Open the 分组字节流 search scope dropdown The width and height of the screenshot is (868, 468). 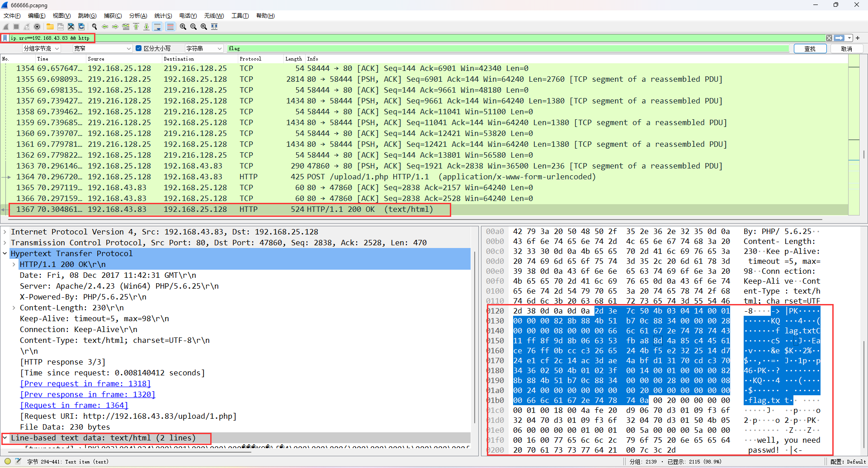tap(41, 48)
